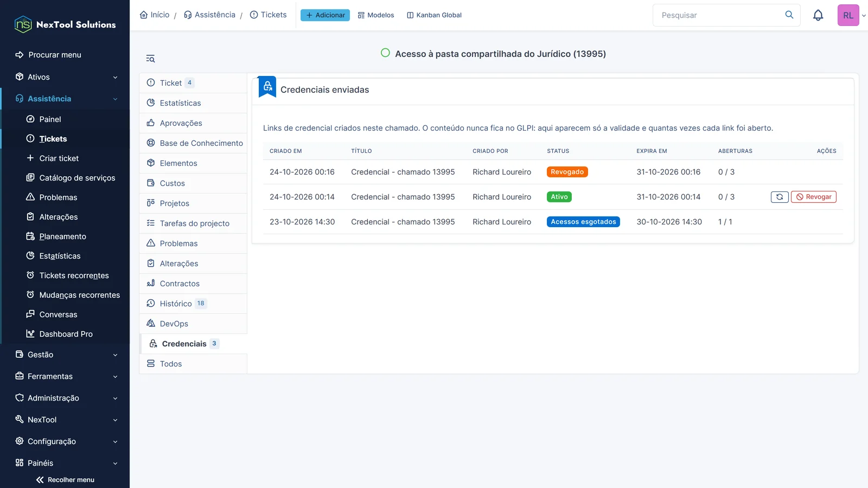
Task: Focus the Pesquisar search field
Action: [x=719, y=15]
